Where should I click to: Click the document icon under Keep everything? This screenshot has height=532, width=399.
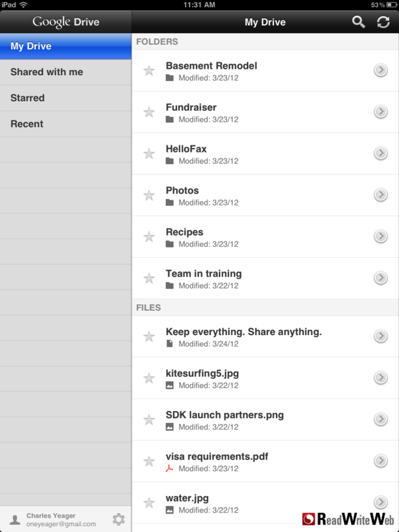tap(170, 344)
